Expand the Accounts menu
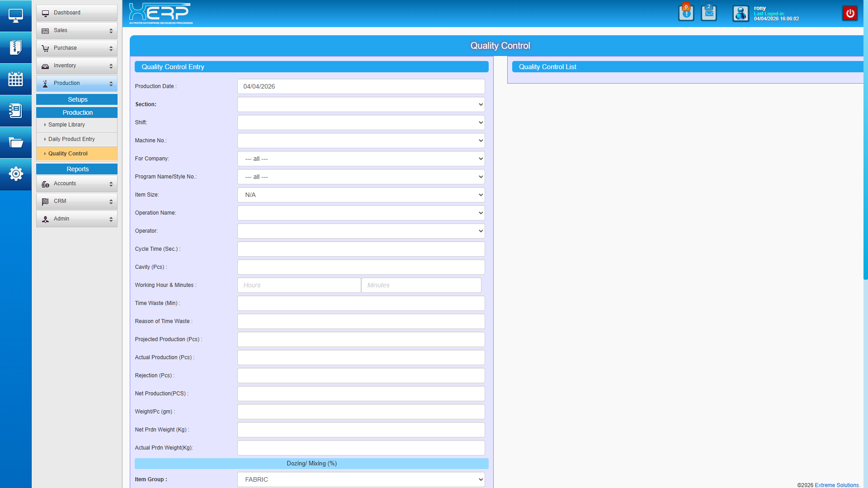 click(77, 183)
